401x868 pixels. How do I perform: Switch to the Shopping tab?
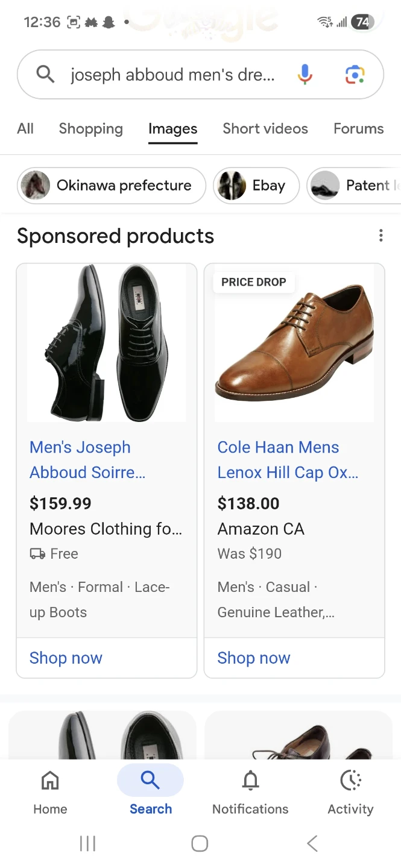point(90,128)
